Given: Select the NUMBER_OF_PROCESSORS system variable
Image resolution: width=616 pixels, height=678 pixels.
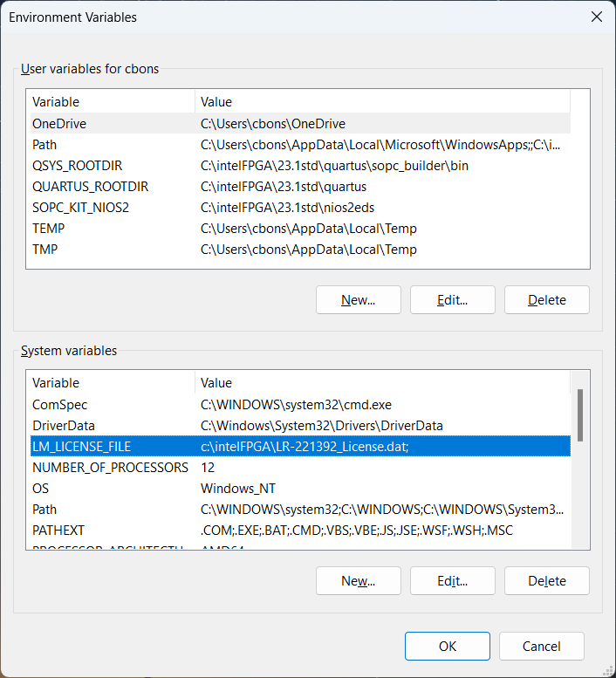Looking at the screenshot, I should [110, 468].
